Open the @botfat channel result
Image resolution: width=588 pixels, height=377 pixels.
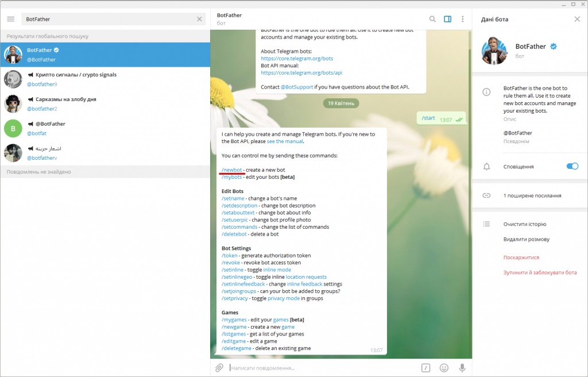click(x=106, y=128)
